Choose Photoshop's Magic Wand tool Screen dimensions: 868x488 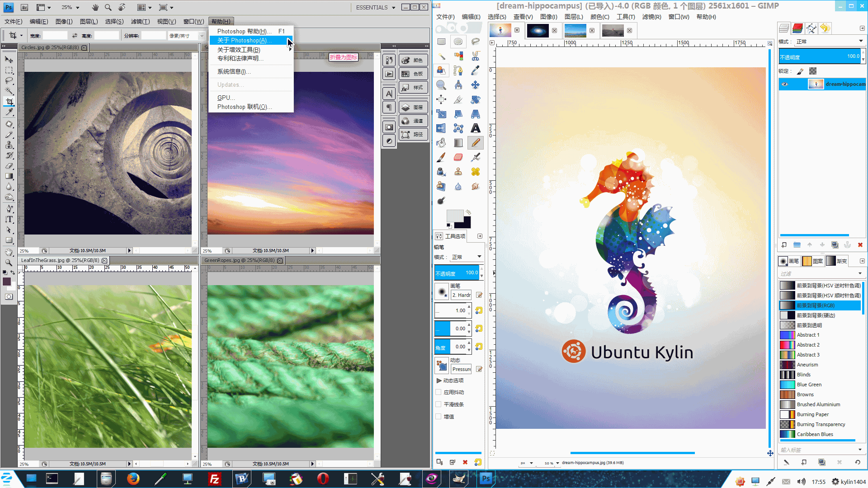tap(9, 91)
